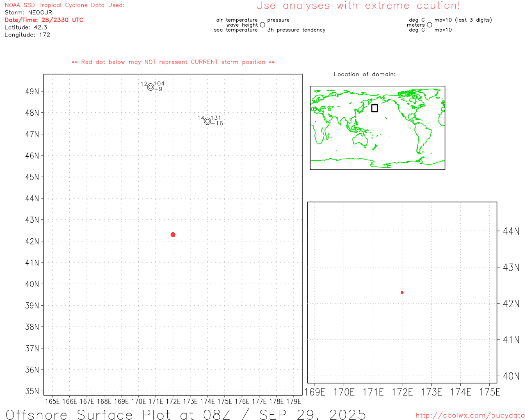Click the black domain rectangle on the world map
Screen dimensions: 525x420
pyautogui.click(x=374, y=108)
